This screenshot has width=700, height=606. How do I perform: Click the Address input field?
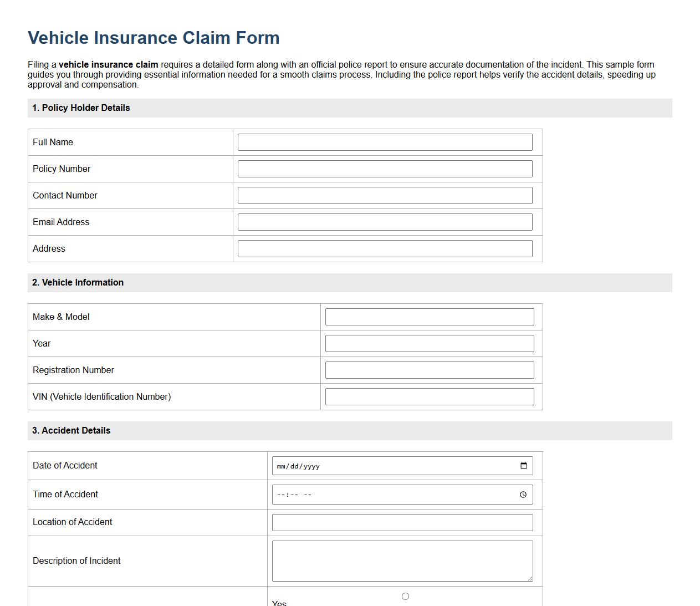pyautogui.click(x=385, y=248)
